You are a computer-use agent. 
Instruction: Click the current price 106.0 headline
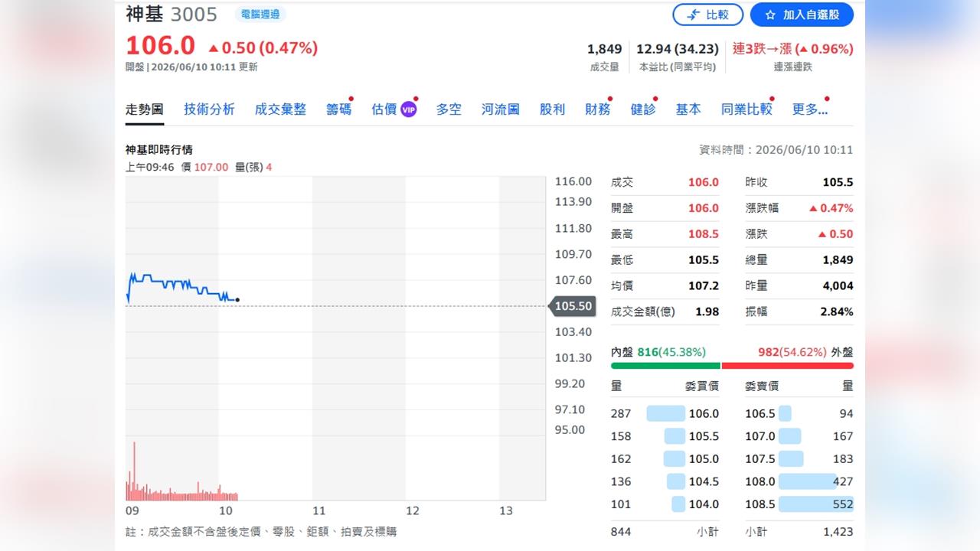tap(160, 46)
